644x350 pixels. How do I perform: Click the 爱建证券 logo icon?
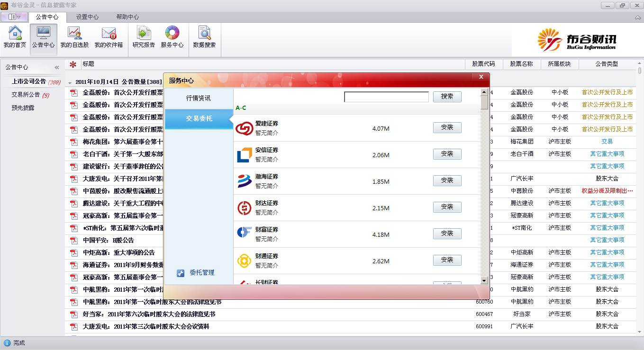click(x=245, y=128)
